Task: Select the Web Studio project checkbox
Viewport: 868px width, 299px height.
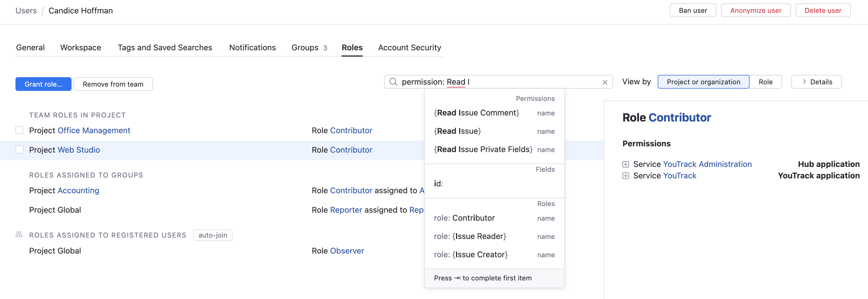Action: pos(19,150)
